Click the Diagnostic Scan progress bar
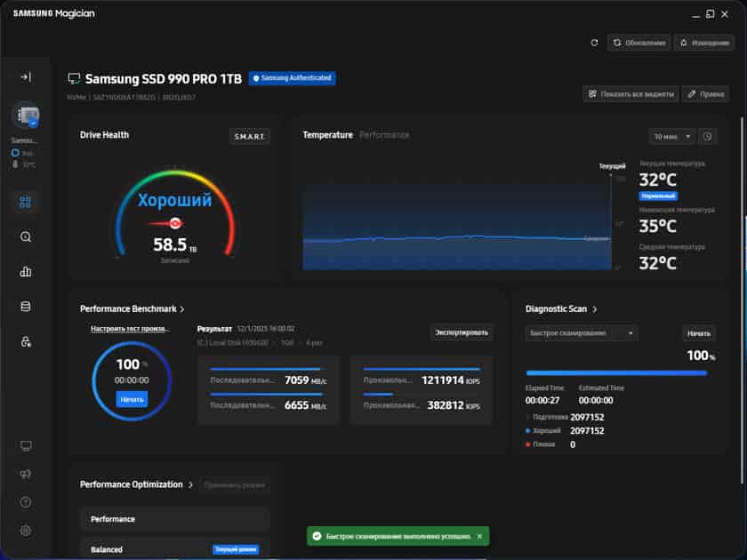The width and height of the screenshot is (747, 560). pyautogui.click(x=616, y=373)
